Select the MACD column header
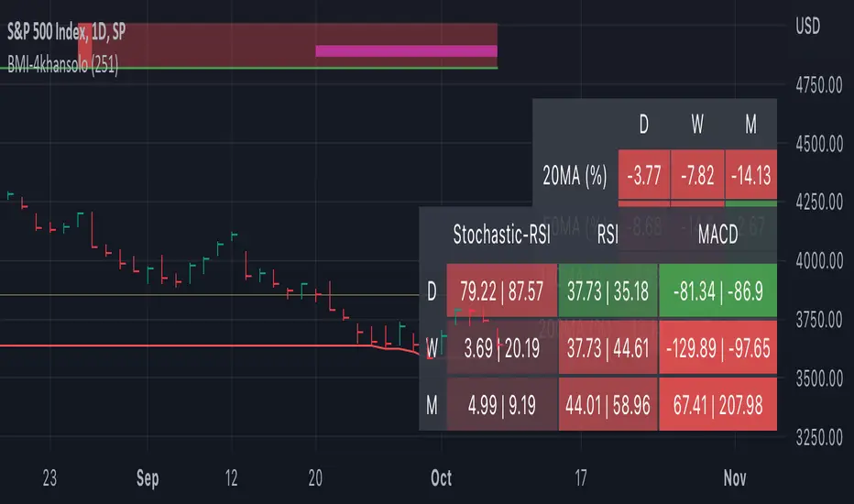The width and height of the screenshot is (854, 504). (x=717, y=236)
